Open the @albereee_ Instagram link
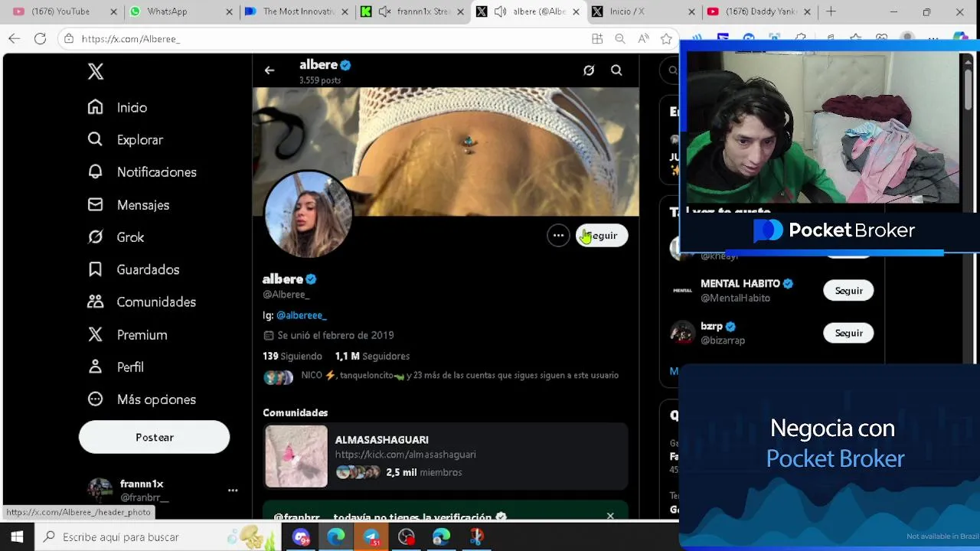 click(302, 315)
